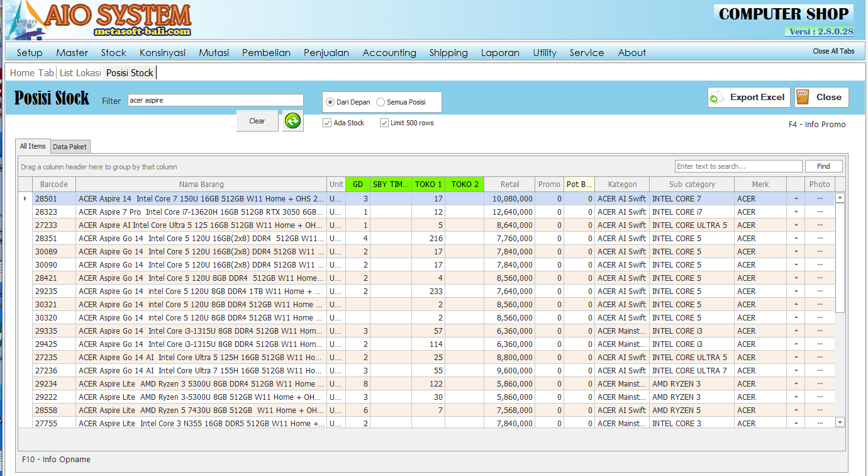The height and width of the screenshot is (476, 868).
Task: Select the All Items tab
Action: (33, 146)
